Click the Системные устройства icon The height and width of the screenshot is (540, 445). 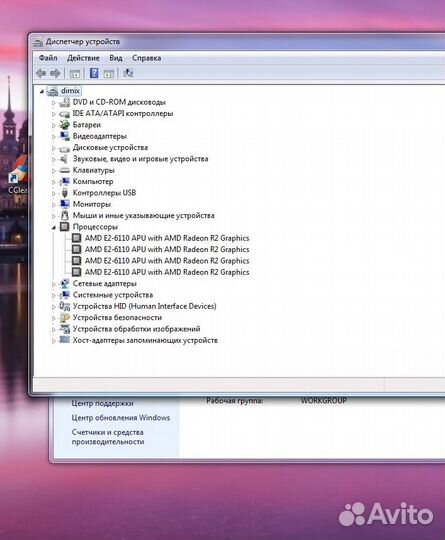tap(64, 295)
